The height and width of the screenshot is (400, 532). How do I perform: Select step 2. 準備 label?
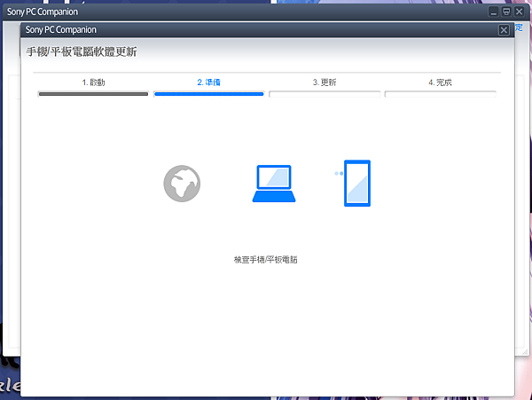208,82
